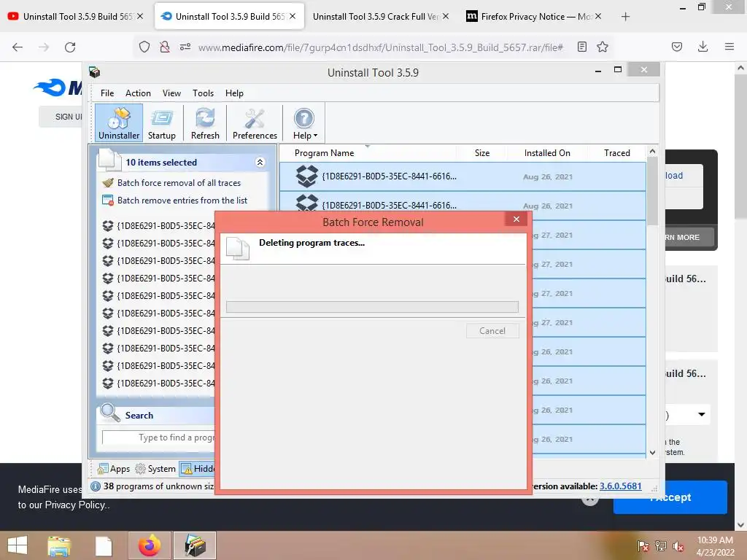Image resolution: width=747 pixels, height=560 pixels.
Task: Open the Windows Start button
Action: 18,545
